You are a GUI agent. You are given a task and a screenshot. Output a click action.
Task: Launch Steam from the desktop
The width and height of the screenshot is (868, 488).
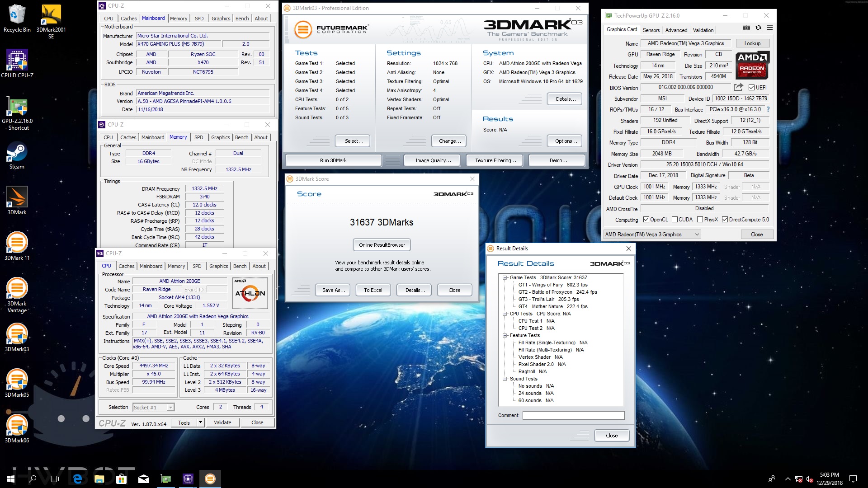click(x=17, y=156)
